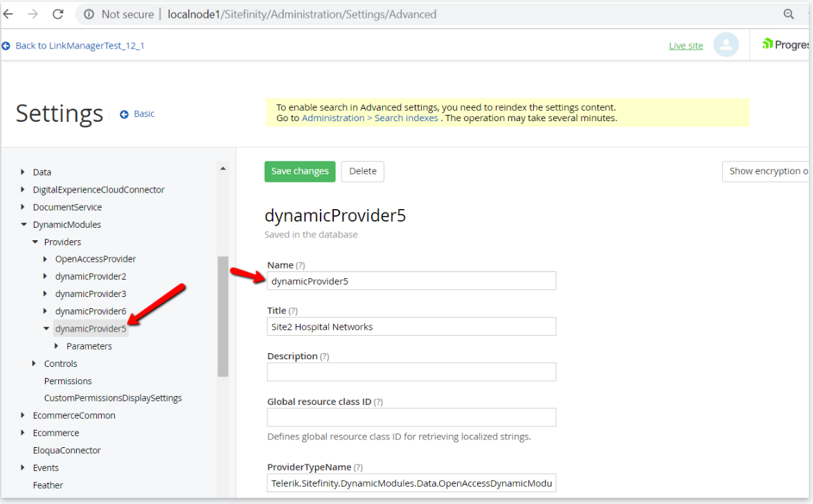Click the browser forward arrow
This screenshot has width=813, height=504.
(x=33, y=14)
